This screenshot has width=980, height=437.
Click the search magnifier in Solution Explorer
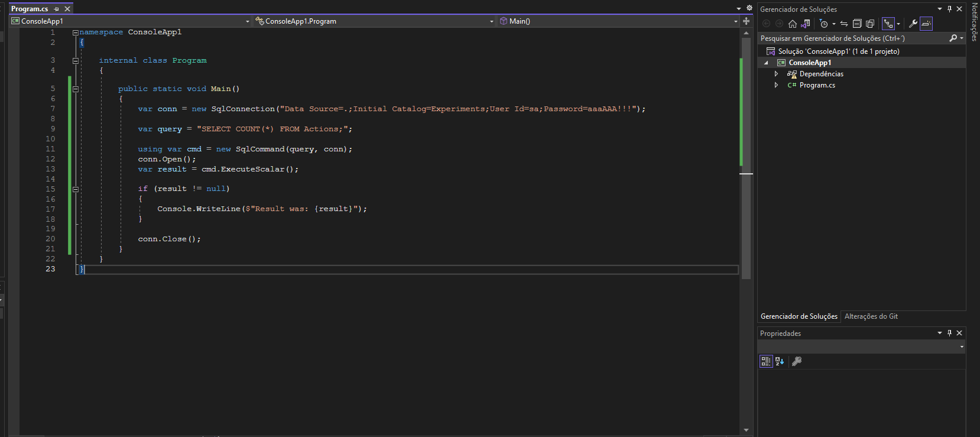(953, 38)
